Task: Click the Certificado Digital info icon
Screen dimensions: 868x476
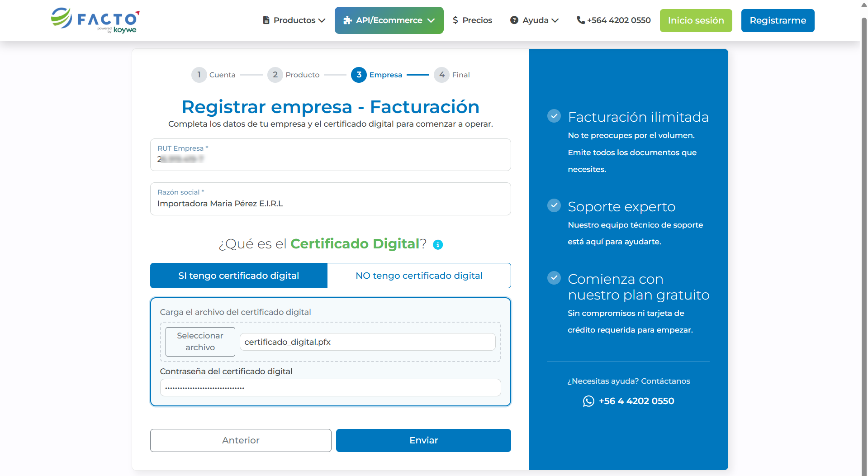Action: coord(438,245)
